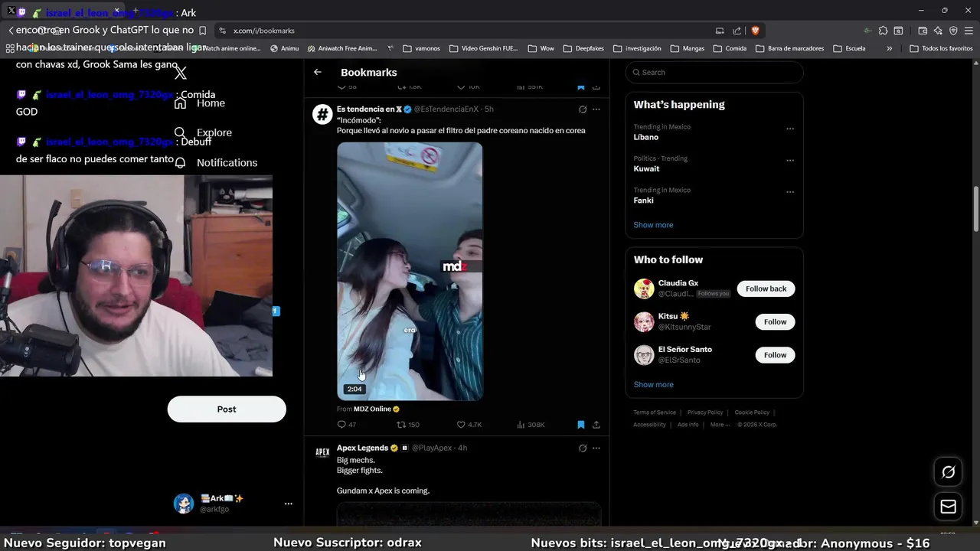Screen dimensions: 980x551
Task: Play the Es tendencia video thumbnail
Action: point(410,271)
